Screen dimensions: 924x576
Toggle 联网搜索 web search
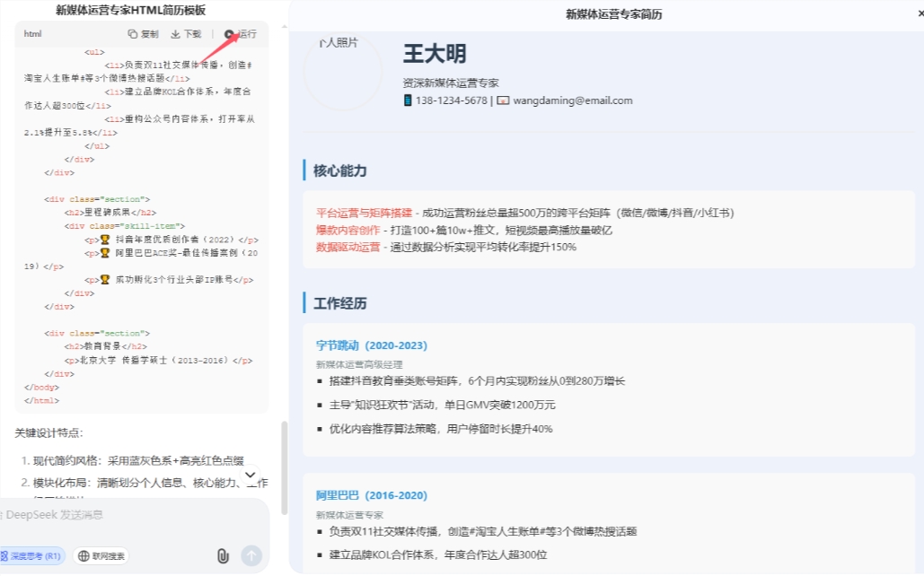click(101, 556)
